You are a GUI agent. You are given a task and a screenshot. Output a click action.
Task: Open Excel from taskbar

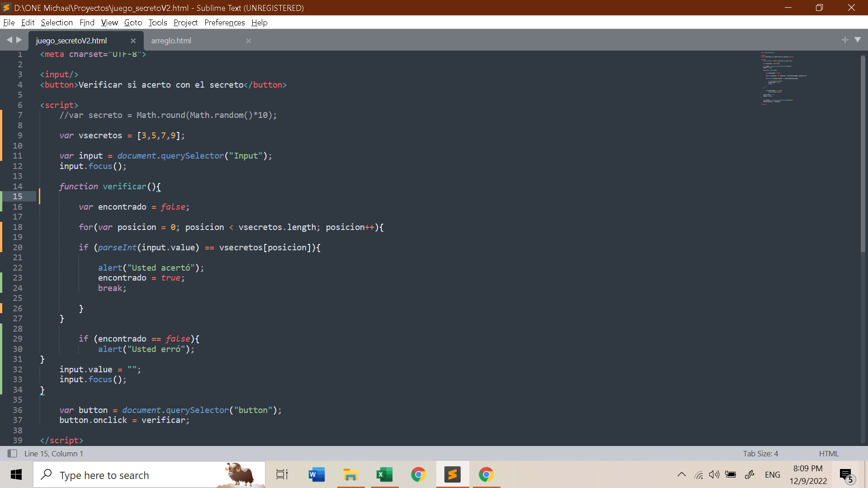click(x=384, y=474)
